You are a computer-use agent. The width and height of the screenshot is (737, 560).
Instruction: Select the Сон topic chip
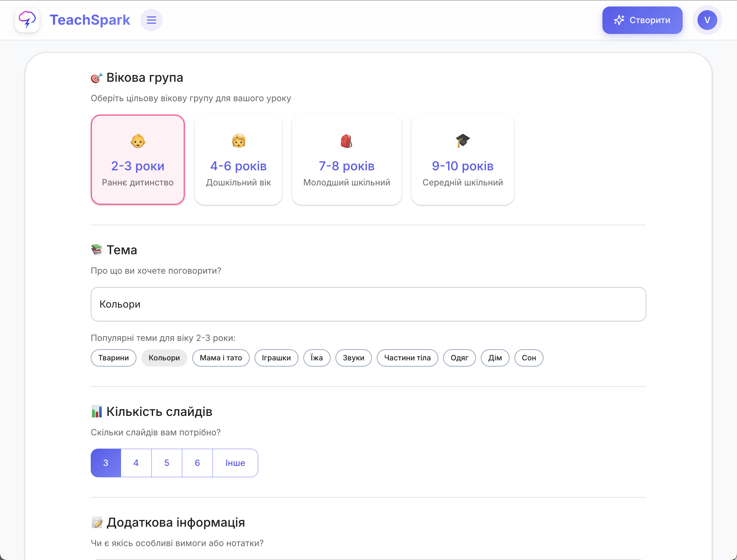pyautogui.click(x=528, y=358)
